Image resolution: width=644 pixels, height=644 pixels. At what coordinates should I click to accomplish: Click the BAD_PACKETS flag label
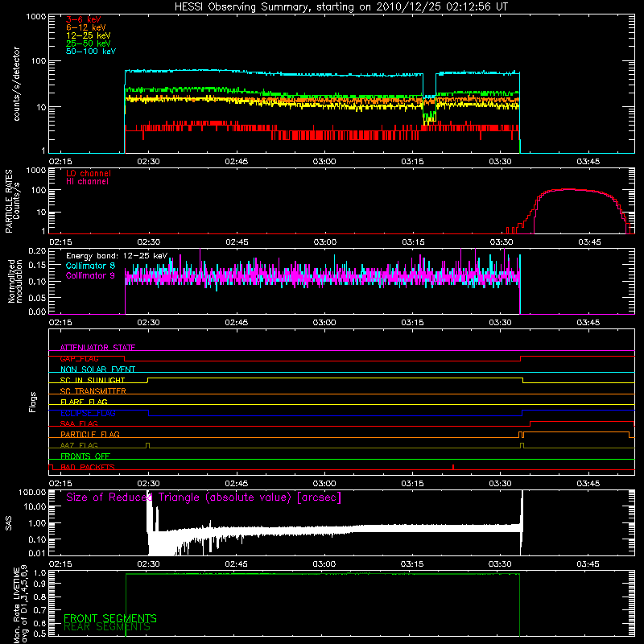point(88,467)
